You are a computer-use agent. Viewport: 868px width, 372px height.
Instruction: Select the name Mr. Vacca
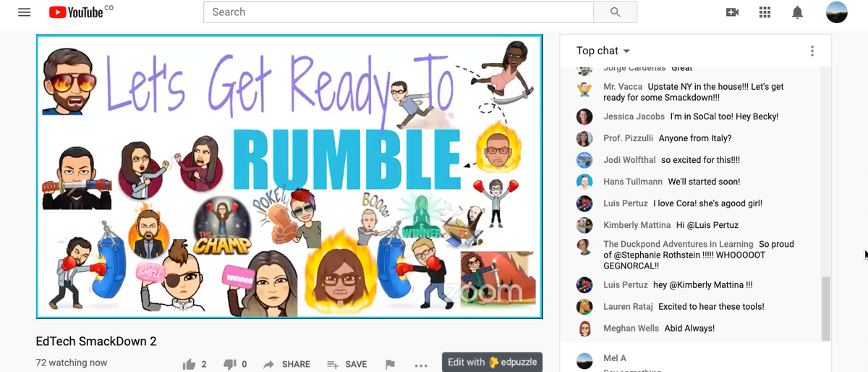click(623, 87)
